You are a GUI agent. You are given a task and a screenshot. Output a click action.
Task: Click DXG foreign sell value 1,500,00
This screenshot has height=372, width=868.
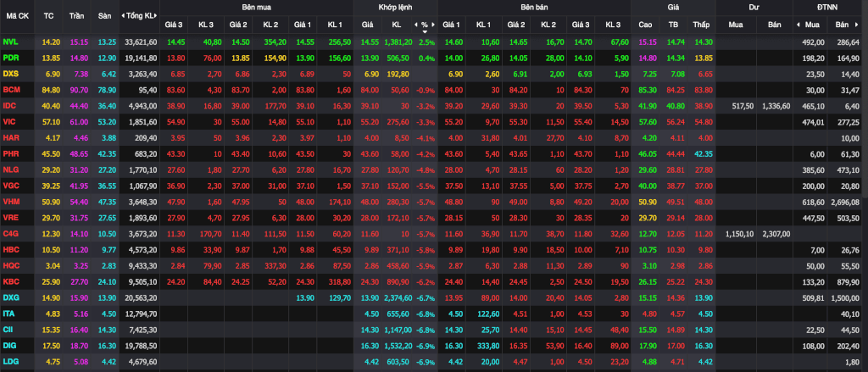845,297
